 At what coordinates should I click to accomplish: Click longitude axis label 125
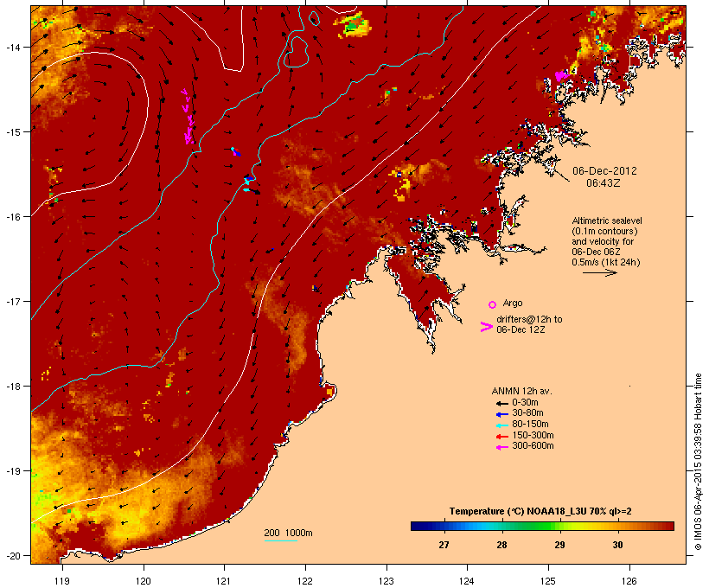click(x=548, y=581)
